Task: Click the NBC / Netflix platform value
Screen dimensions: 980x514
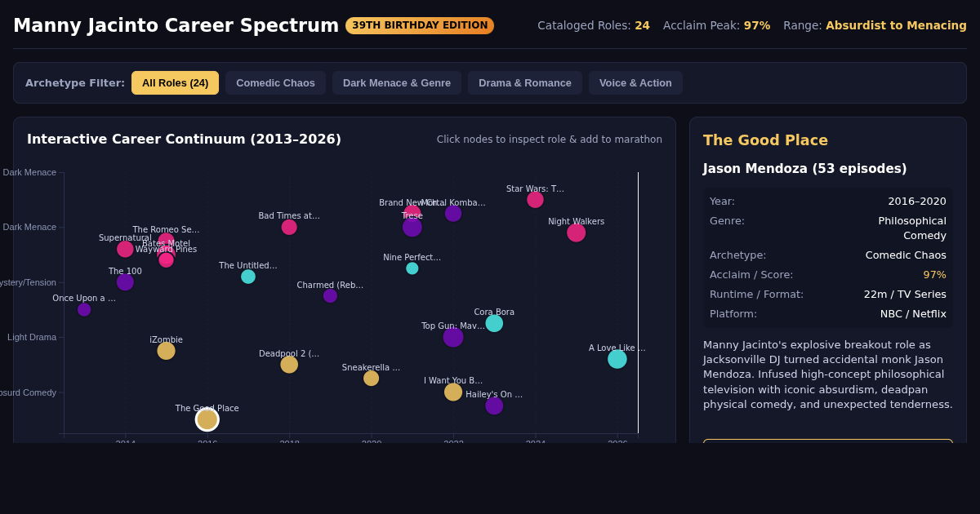Action: coord(913,314)
